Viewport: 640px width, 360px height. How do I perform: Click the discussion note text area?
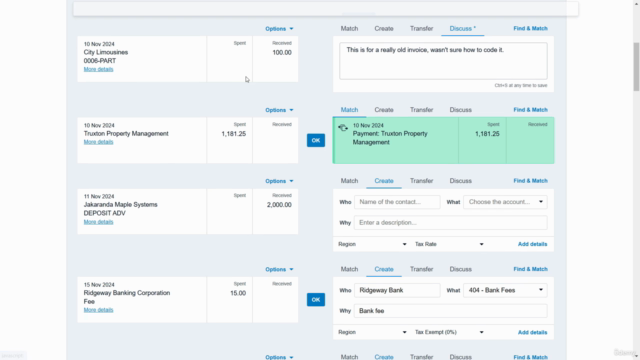[443, 61]
